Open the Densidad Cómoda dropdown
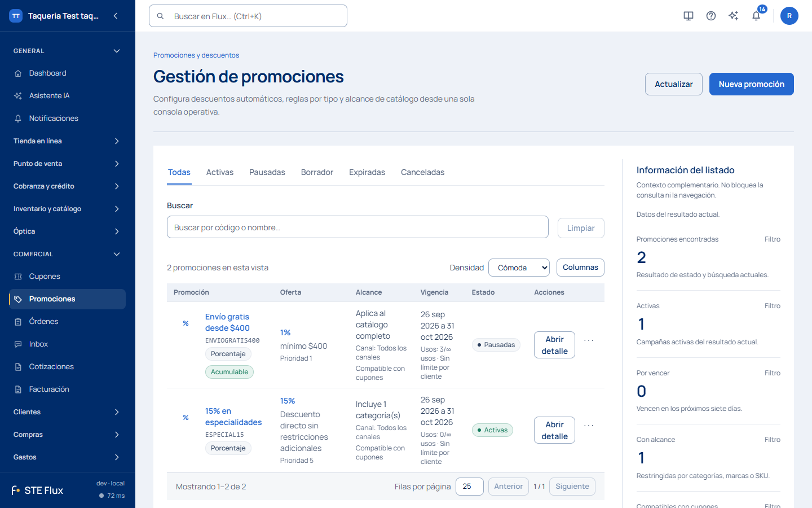The image size is (812, 508). tap(519, 268)
